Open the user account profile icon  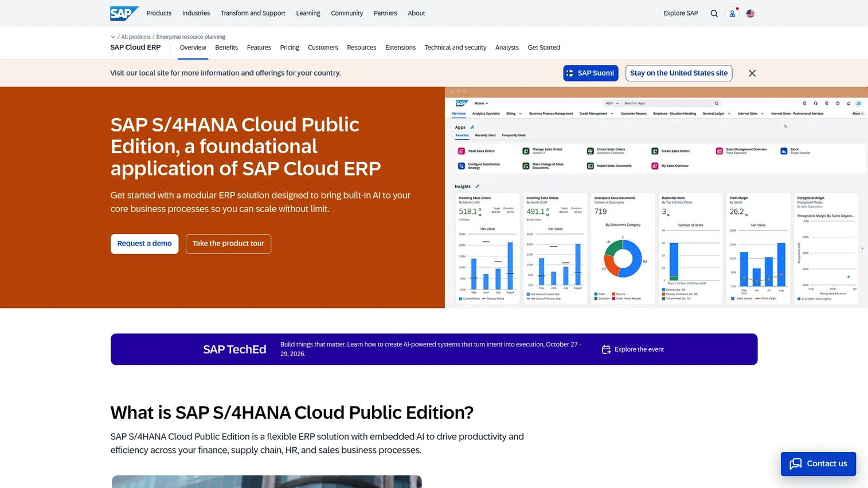coord(732,14)
